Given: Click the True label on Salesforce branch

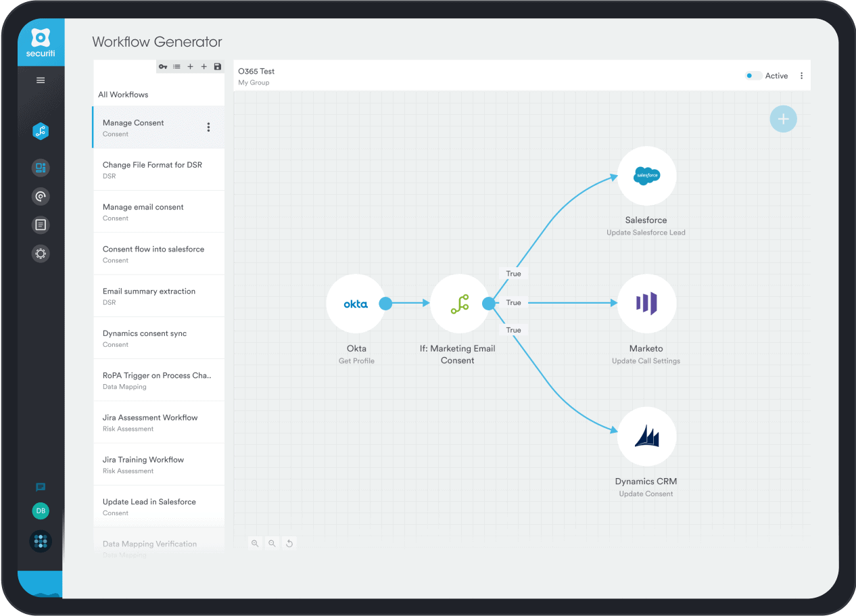Looking at the screenshot, I should tap(514, 274).
